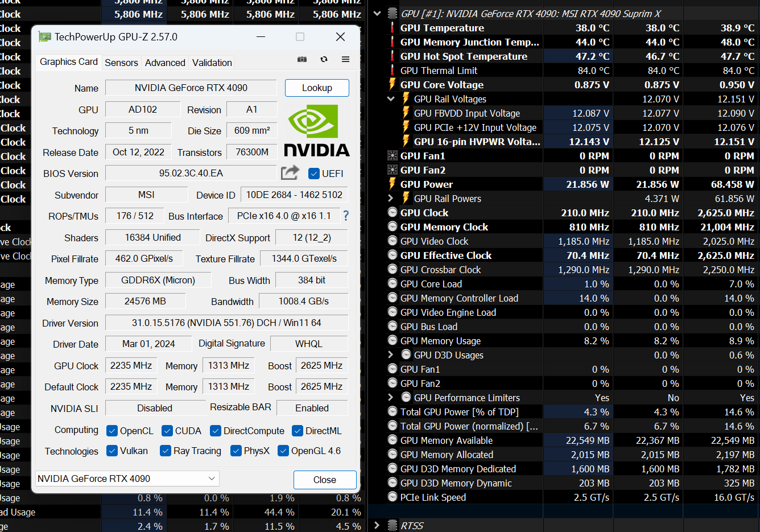Click the GPU Fan1 RPM fan icon

coord(392,156)
